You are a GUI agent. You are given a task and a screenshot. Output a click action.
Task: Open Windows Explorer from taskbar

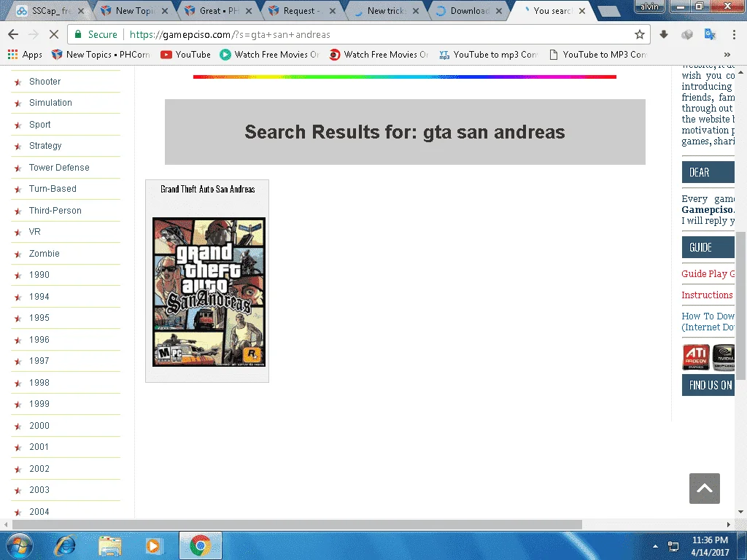tap(110, 545)
